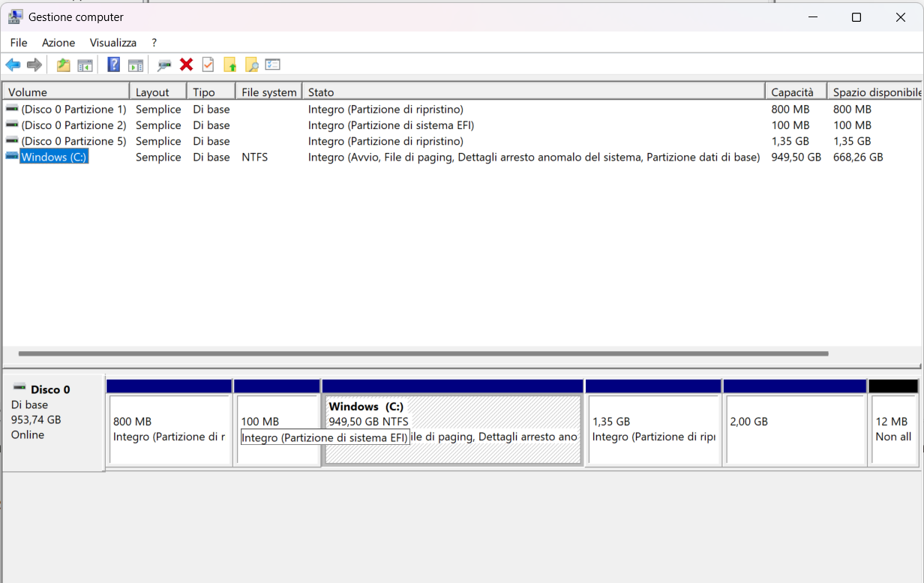Open the Azione menu
The image size is (924, 583).
58,43
